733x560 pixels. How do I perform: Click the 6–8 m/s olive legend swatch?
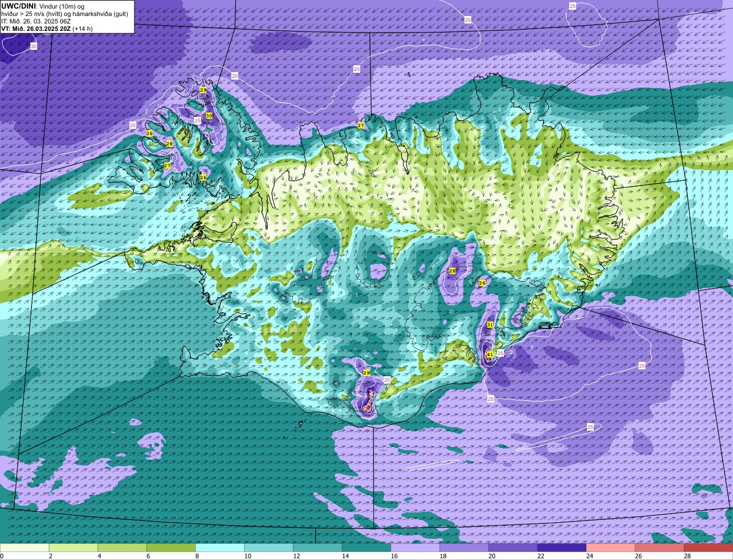(x=171, y=547)
